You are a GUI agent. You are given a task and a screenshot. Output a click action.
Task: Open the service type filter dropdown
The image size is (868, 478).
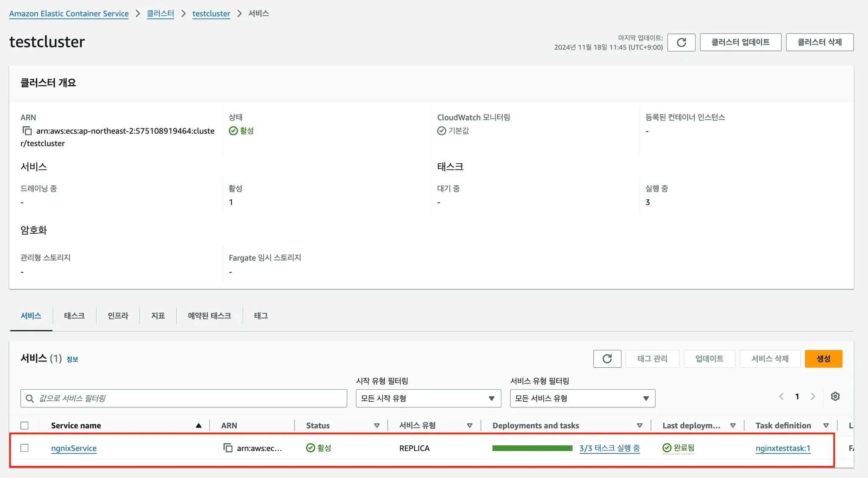583,398
